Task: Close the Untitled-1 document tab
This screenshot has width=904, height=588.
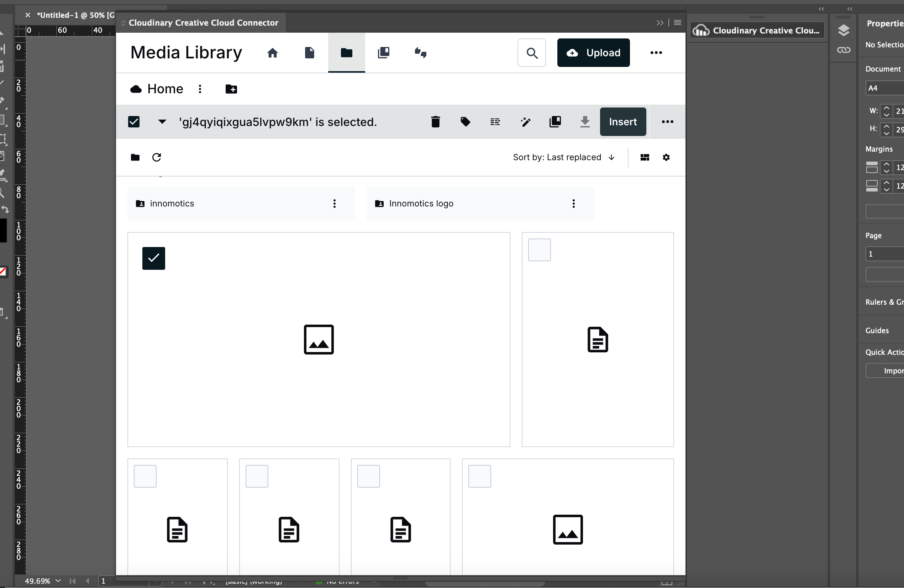Action: pyautogui.click(x=27, y=15)
